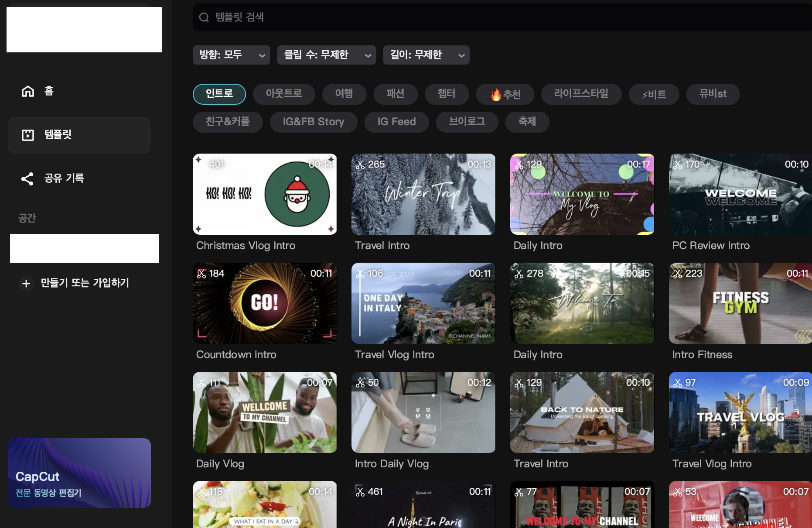Open forest Daily Intro thumbnail
The height and width of the screenshot is (528, 812).
pos(582,303)
